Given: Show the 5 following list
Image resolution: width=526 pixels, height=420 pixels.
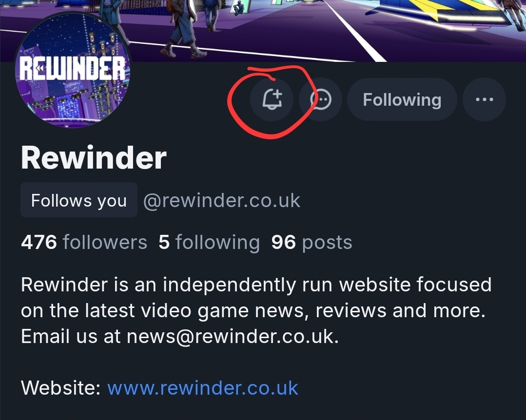Looking at the screenshot, I should coord(209,242).
